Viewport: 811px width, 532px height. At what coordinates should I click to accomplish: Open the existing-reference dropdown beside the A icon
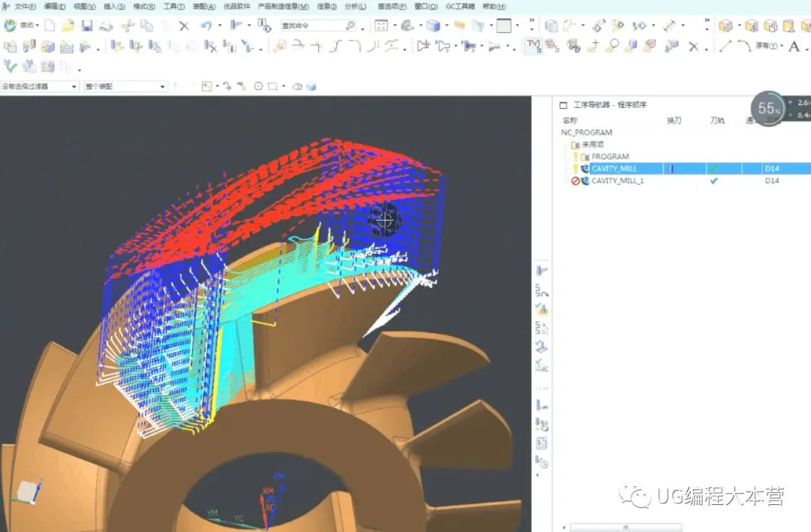point(769,46)
